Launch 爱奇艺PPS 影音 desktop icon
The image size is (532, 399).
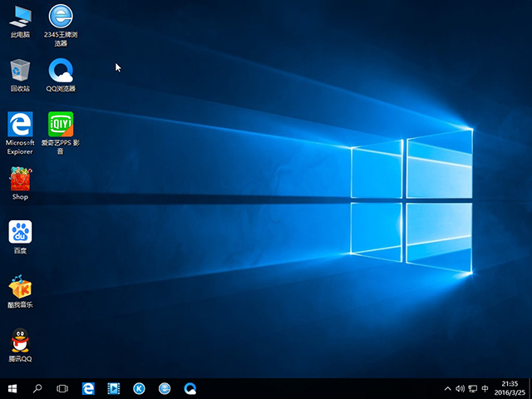click(61, 126)
